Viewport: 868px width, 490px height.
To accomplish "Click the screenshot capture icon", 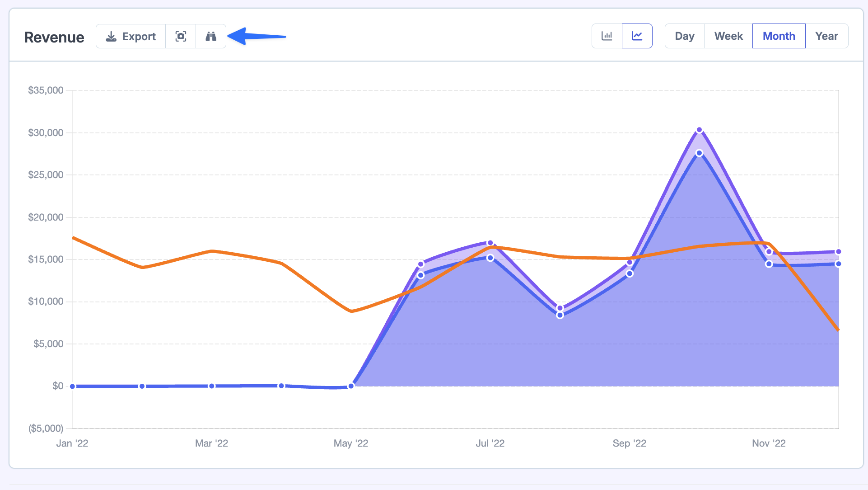I will click(x=181, y=36).
